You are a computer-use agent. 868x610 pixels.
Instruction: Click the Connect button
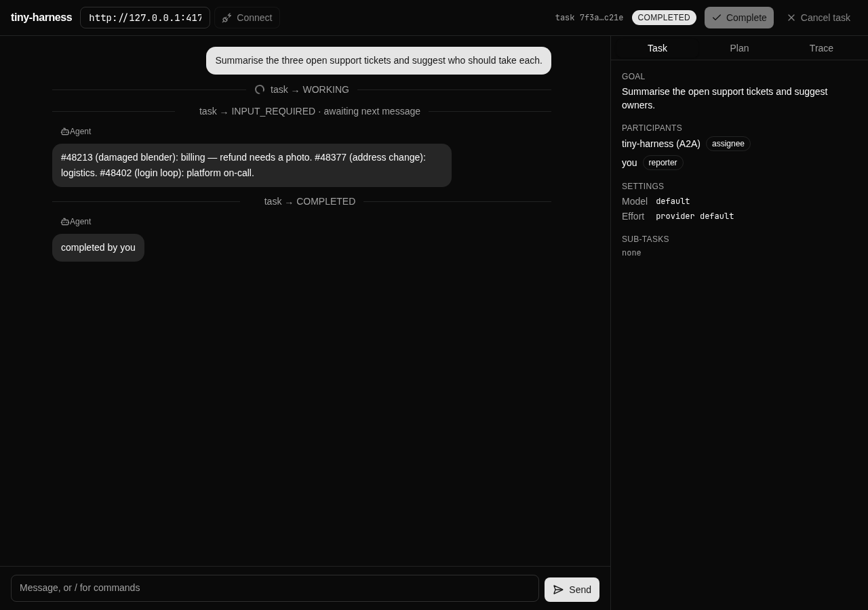(247, 18)
